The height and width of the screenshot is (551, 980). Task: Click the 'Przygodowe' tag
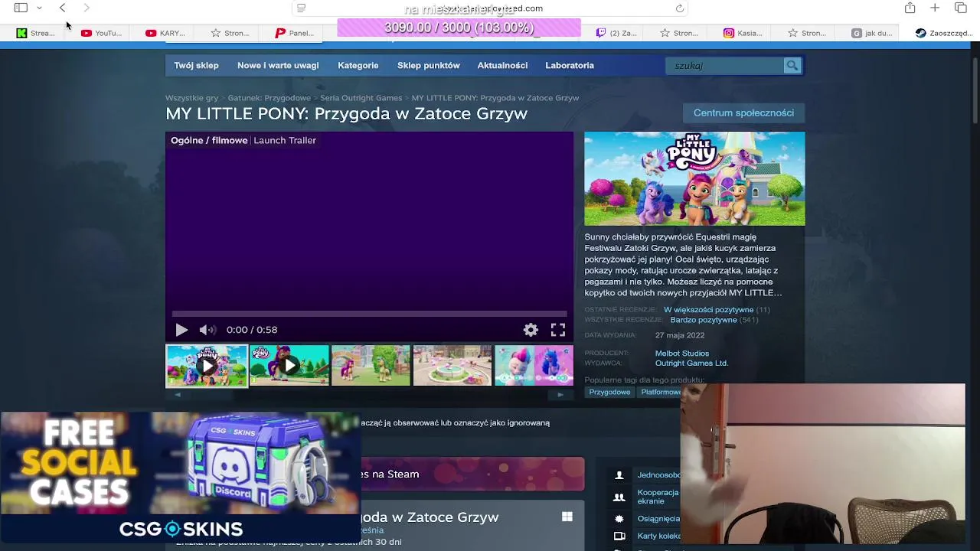point(609,393)
